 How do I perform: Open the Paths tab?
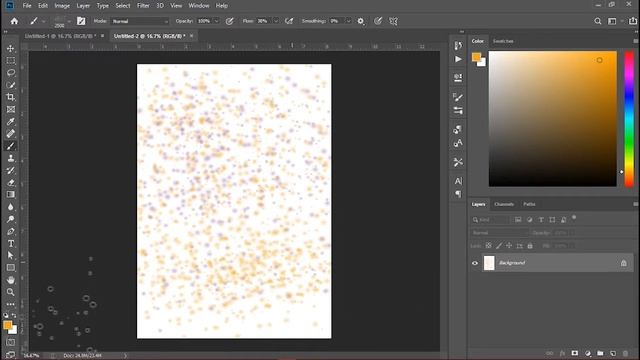529,204
